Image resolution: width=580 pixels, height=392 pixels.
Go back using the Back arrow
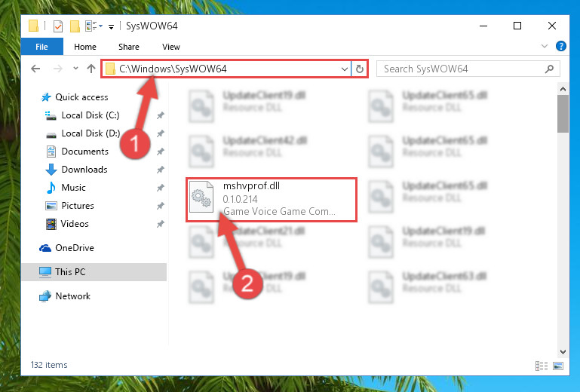35,69
